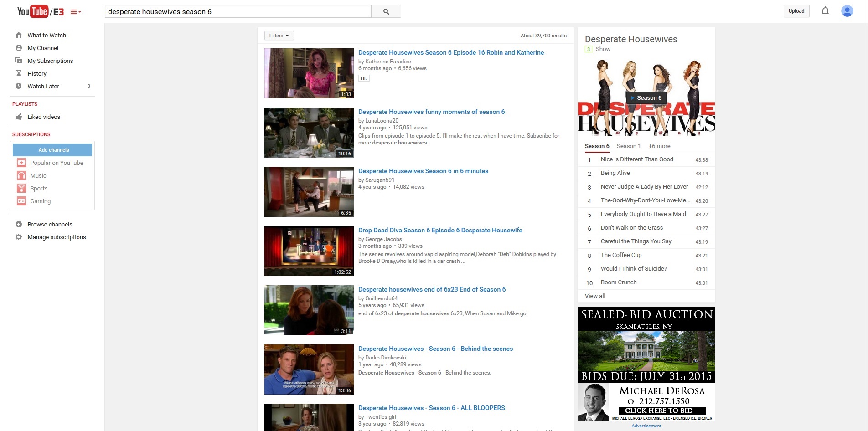
Task: Click the Popular on YouTube icon
Action: coord(21,163)
